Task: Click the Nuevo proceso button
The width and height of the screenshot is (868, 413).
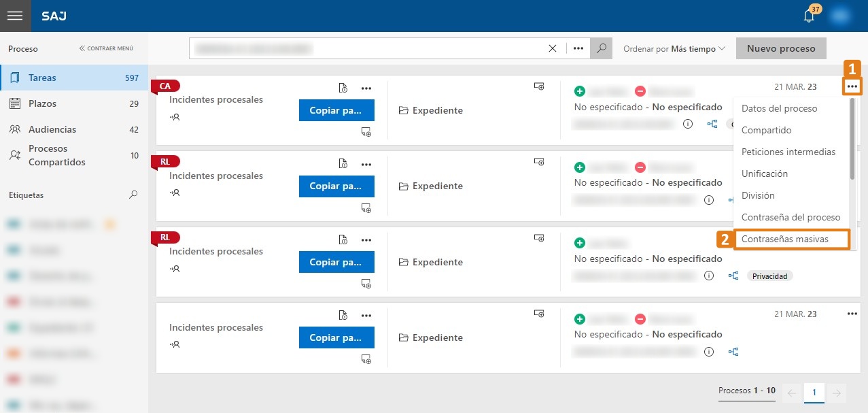Action: pos(781,49)
